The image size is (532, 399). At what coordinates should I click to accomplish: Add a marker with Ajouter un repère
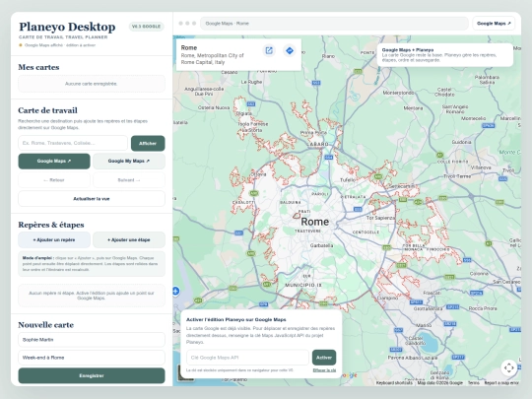[x=54, y=239]
